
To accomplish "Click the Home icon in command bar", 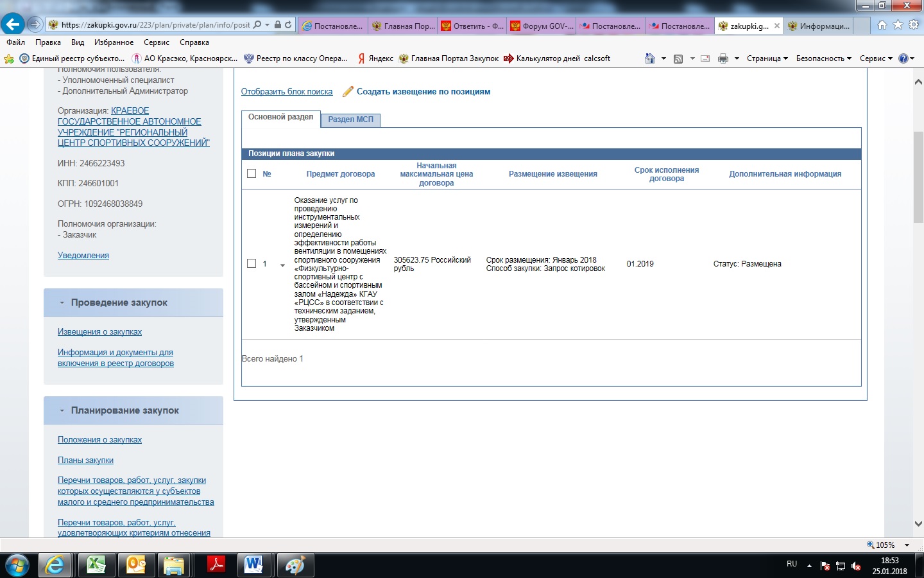I will (x=650, y=58).
